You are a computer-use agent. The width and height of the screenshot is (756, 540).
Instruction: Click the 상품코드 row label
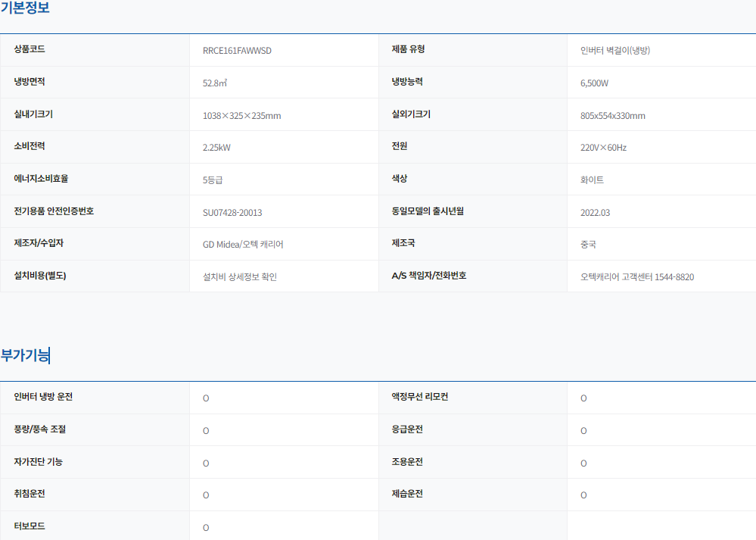tap(30, 49)
